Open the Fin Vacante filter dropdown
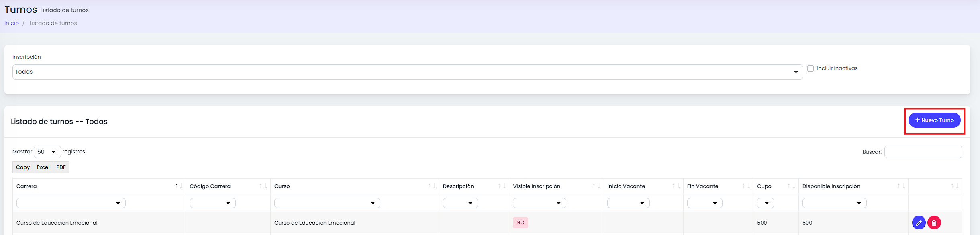The width and height of the screenshot is (980, 235). tap(705, 203)
